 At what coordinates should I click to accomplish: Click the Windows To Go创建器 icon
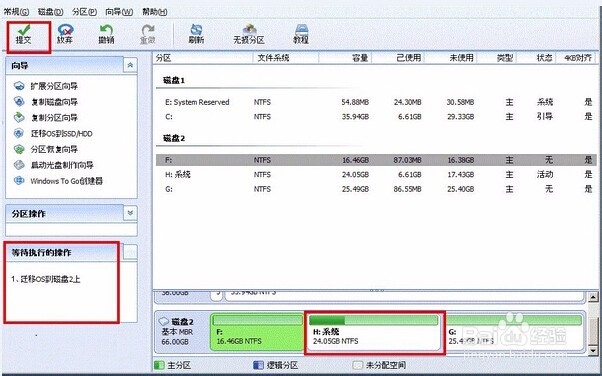pyautogui.click(x=19, y=181)
